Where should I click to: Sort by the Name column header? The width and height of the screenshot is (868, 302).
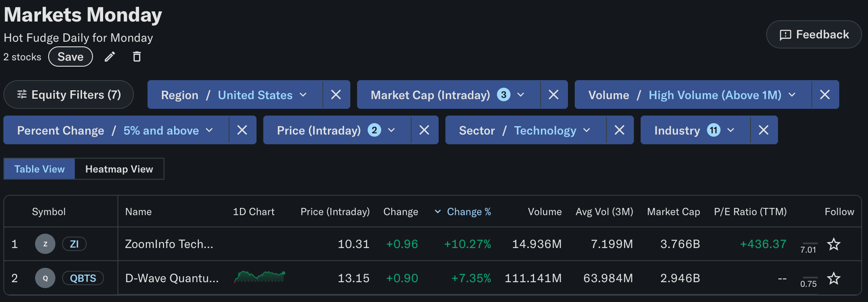(x=138, y=212)
